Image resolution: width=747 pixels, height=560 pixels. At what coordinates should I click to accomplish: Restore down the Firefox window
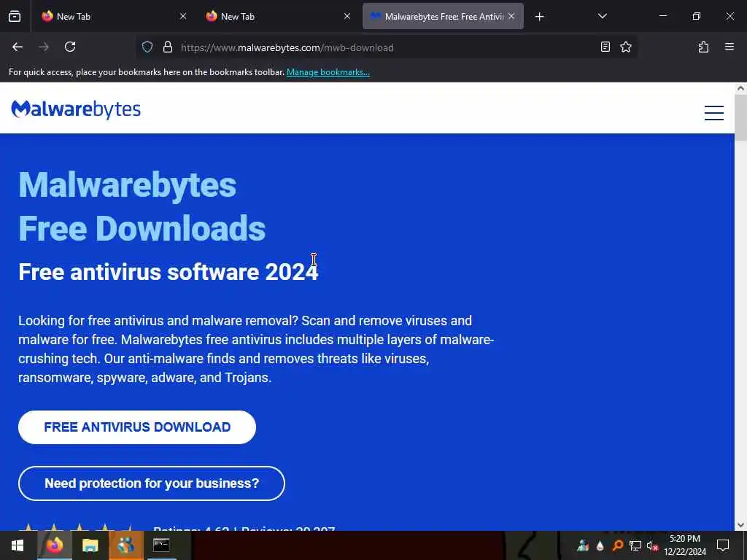click(x=696, y=16)
